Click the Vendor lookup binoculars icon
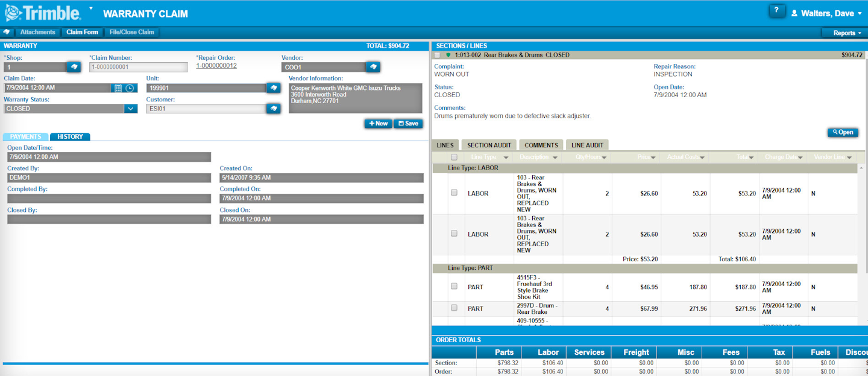868x376 pixels. [x=373, y=67]
